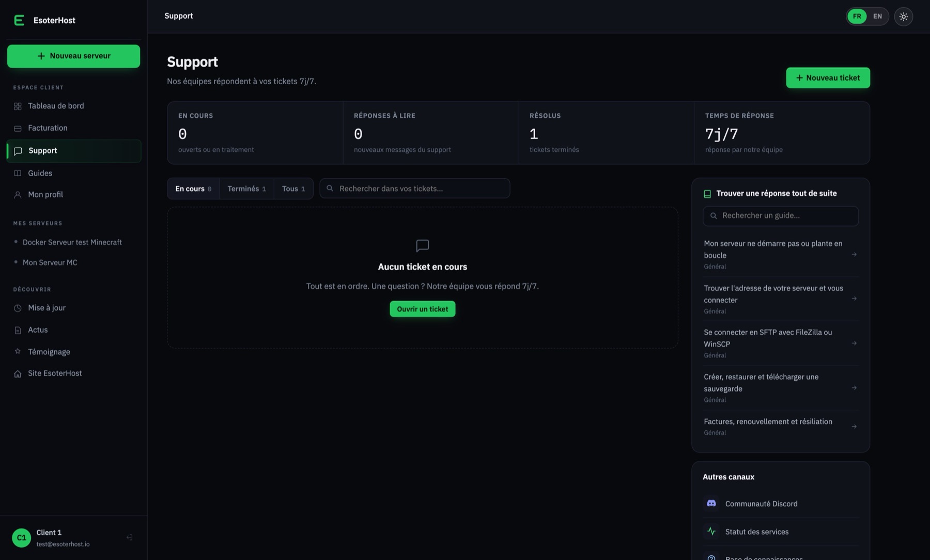The image size is (930, 560).
Task: Open Support in the sidebar
Action: click(74, 151)
